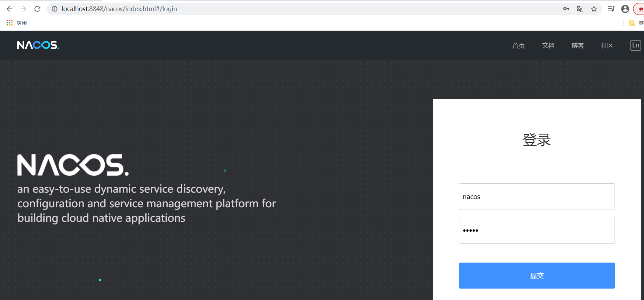Click the 'building cloud native applications' text
The image size is (644, 300).
click(101, 218)
